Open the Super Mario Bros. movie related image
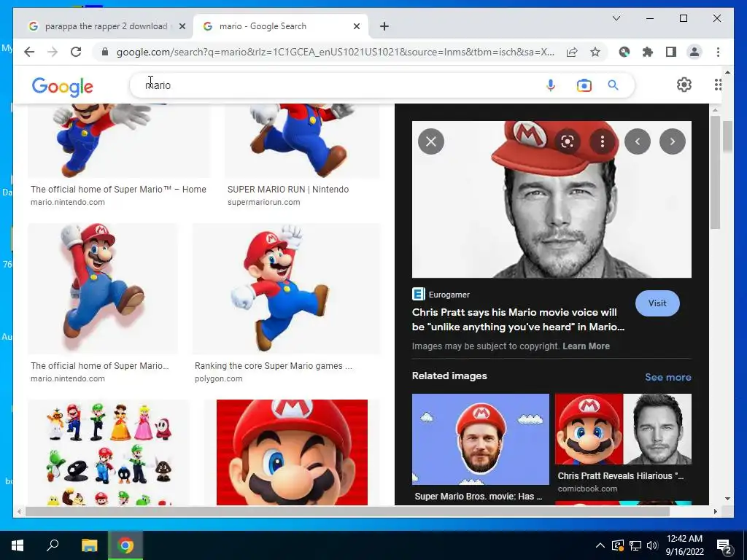This screenshot has width=747, height=560. click(x=480, y=439)
